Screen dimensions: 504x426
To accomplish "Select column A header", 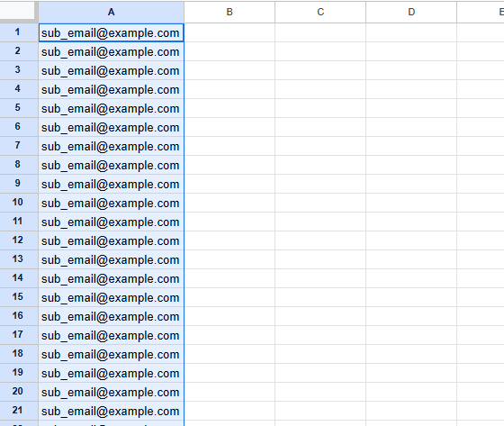I will click(x=112, y=13).
